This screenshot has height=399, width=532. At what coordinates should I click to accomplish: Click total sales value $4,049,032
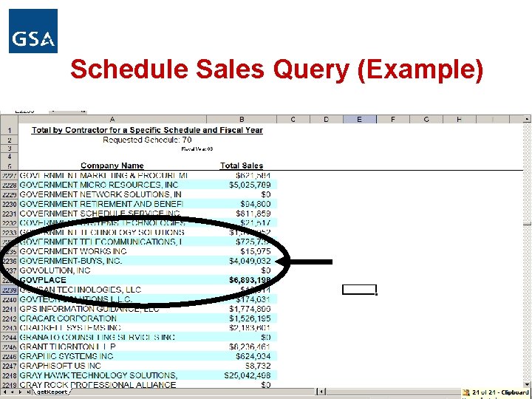tap(250, 261)
